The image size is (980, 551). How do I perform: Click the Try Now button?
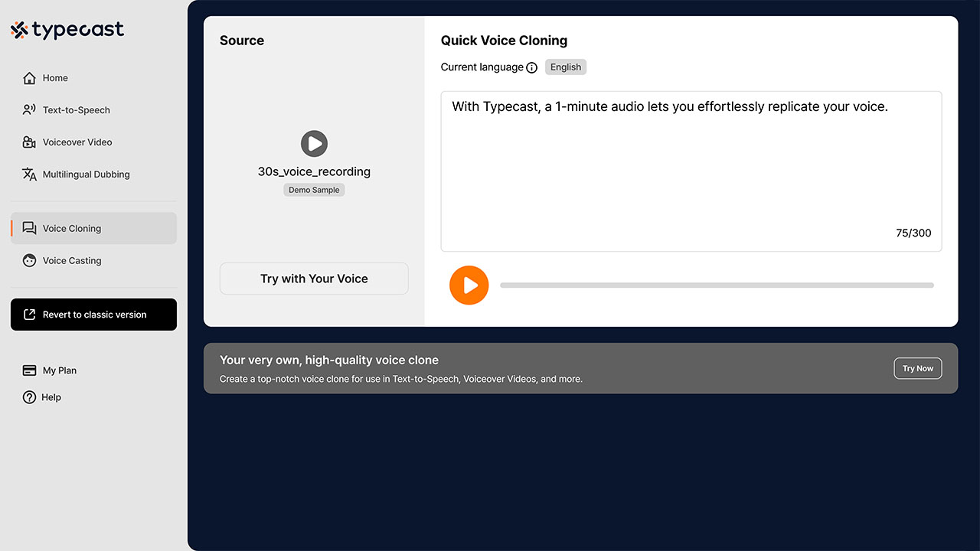(918, 368)
